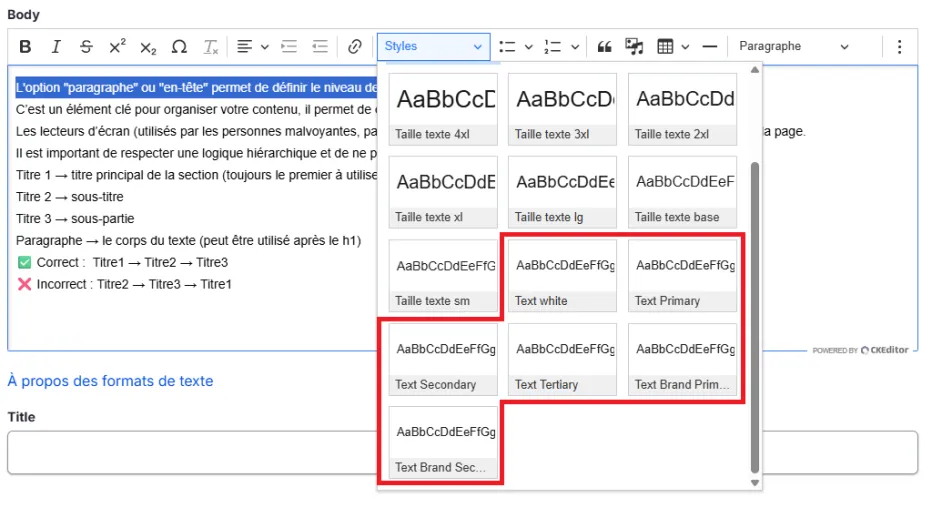Insert a table
Screen dimensions: 932x508
(x=665, y=46)
